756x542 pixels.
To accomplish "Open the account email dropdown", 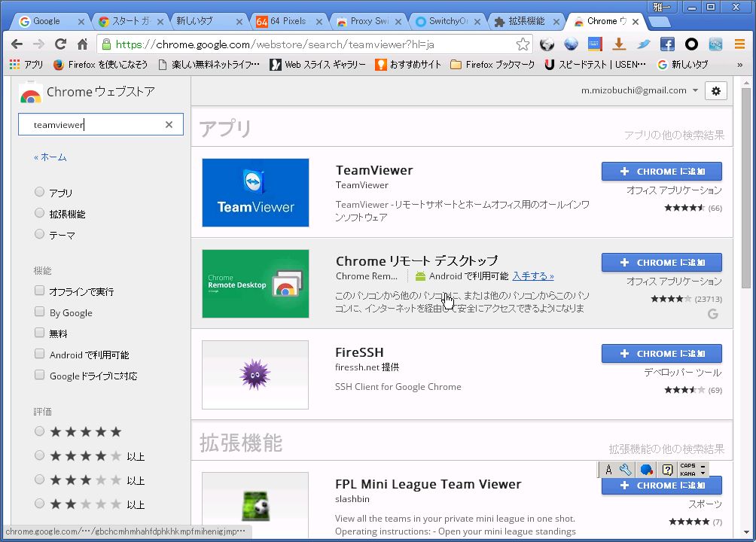I will [x=639, y=90].
